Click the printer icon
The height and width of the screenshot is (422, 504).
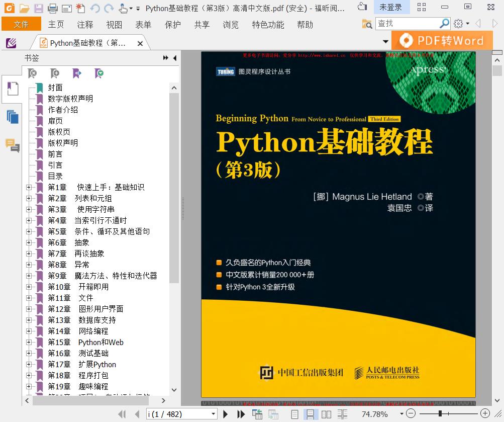(53, 9)
